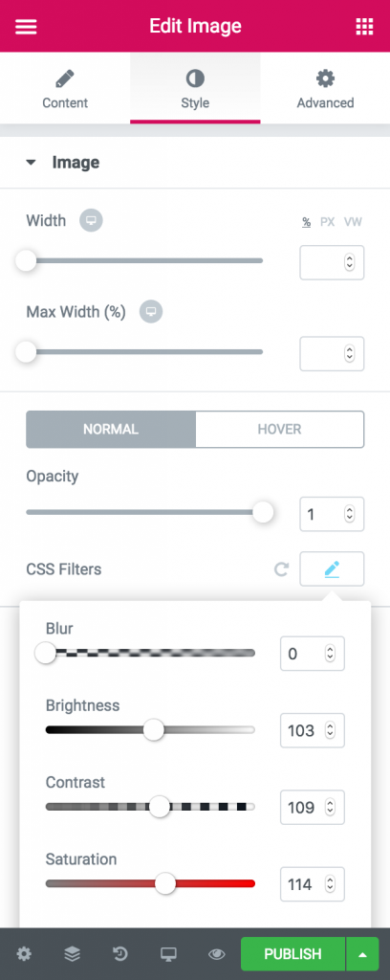Switch to the Advanced tab
The image size is (390, 980).
point(325,89)
